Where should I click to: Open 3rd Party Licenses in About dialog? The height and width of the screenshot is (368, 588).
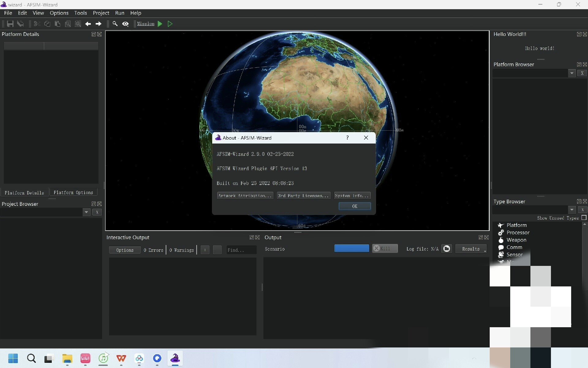tap(303, 196)
